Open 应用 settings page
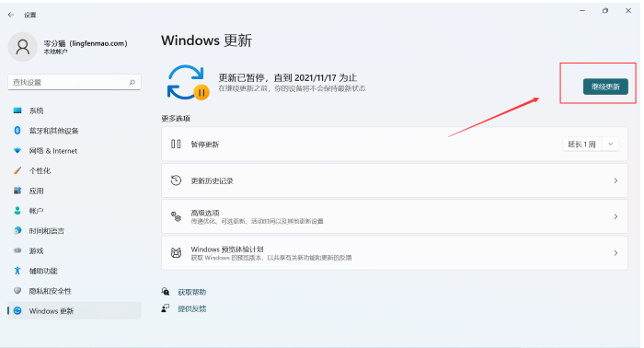 [36, 191]
